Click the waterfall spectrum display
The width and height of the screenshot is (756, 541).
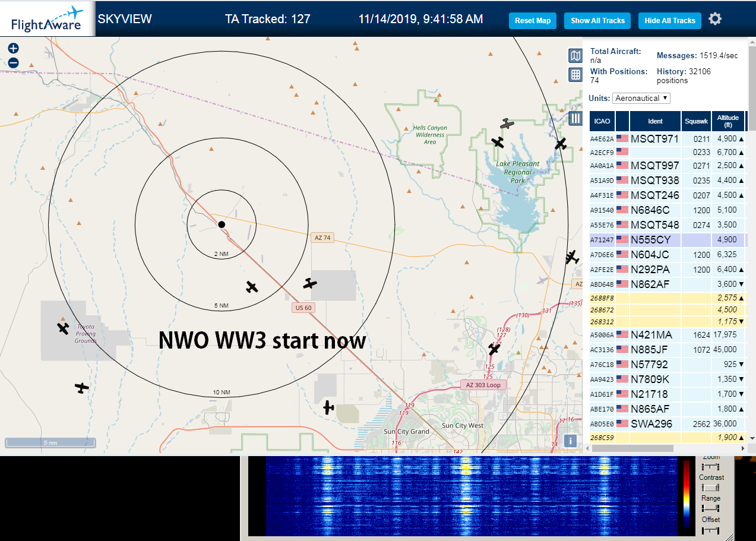click(x=471, y=496)
